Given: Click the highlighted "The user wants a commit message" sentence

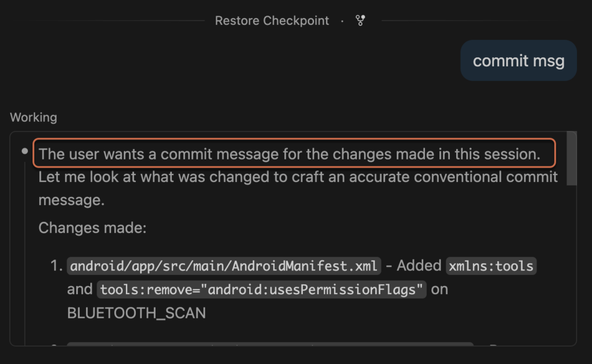Looking at the screenshot, I should [289, 154].
